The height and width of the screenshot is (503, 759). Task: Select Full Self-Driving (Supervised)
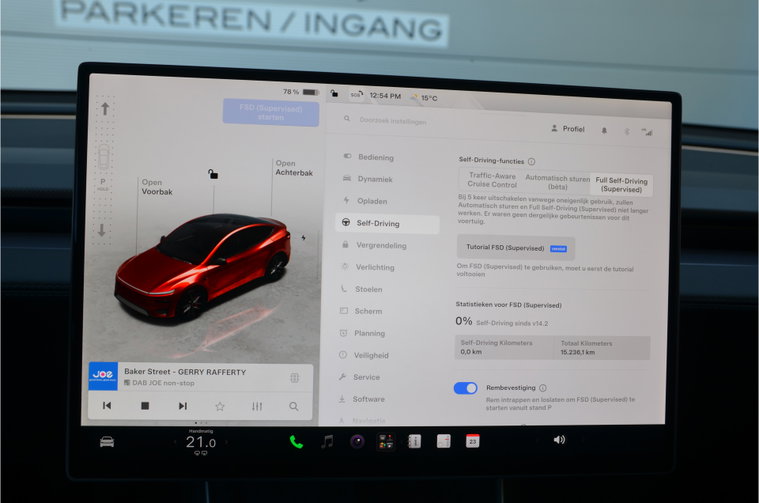pos(622,185)
